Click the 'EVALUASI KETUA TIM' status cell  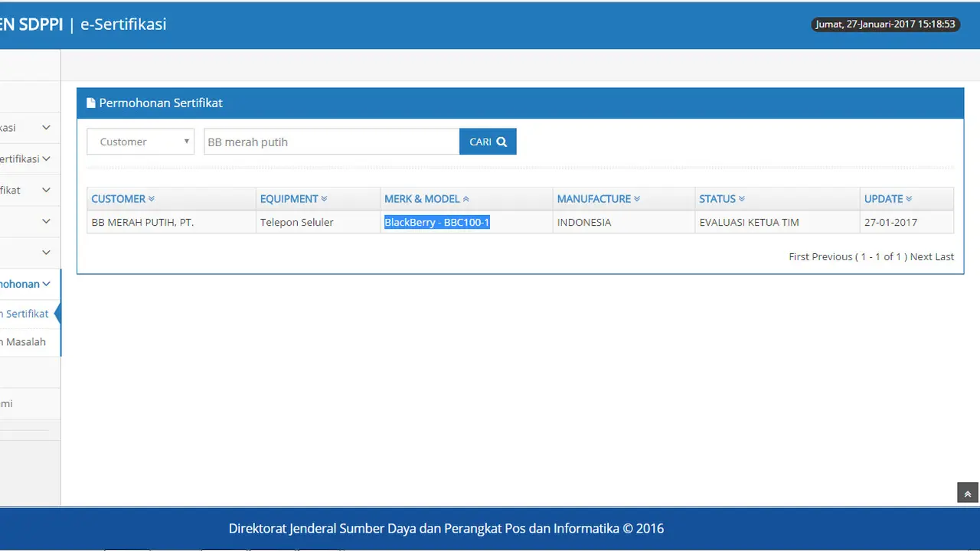(777, 222)
